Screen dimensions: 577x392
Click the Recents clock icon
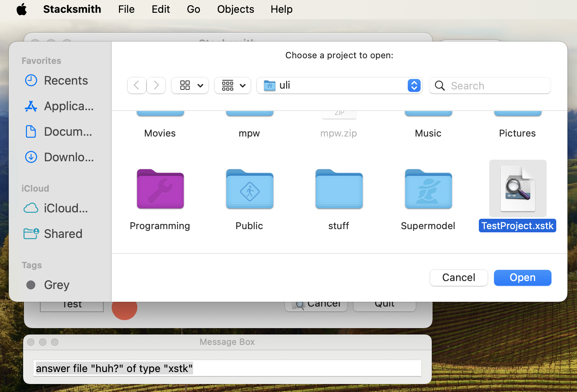coord(31,80)
